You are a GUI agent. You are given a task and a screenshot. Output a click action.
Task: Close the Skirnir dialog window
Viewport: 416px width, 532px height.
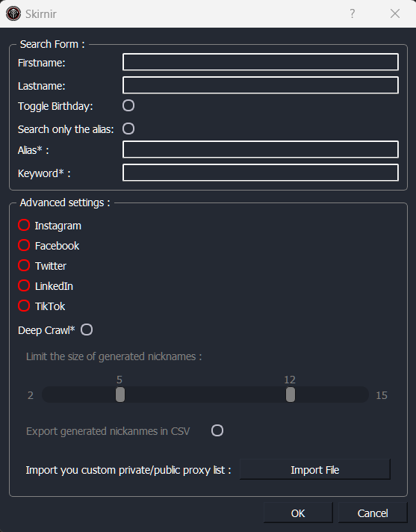[395, 13]
